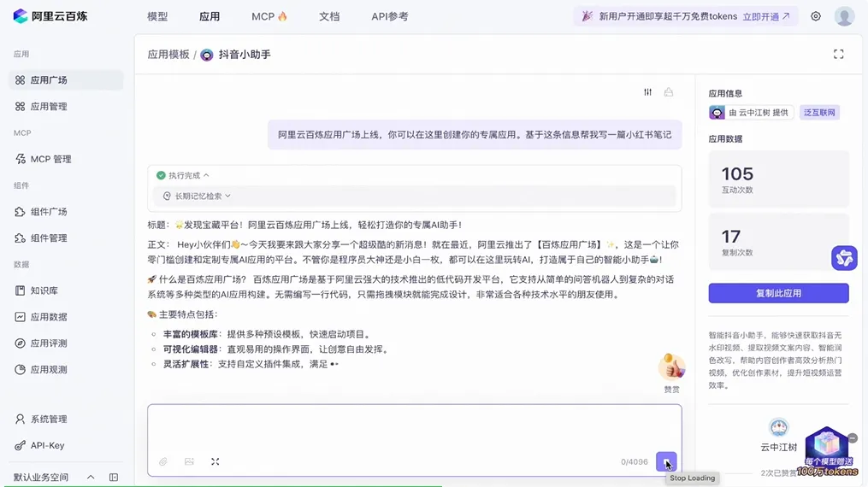This screenshot has height=487, width=868.
Task: Click the 泛互联网 tag
Action: point(819,113)
